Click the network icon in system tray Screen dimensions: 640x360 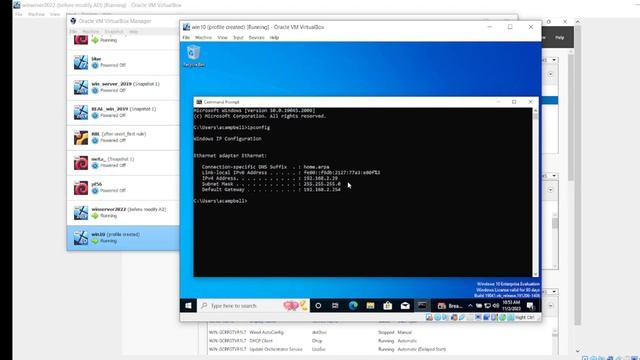[487, 306]
